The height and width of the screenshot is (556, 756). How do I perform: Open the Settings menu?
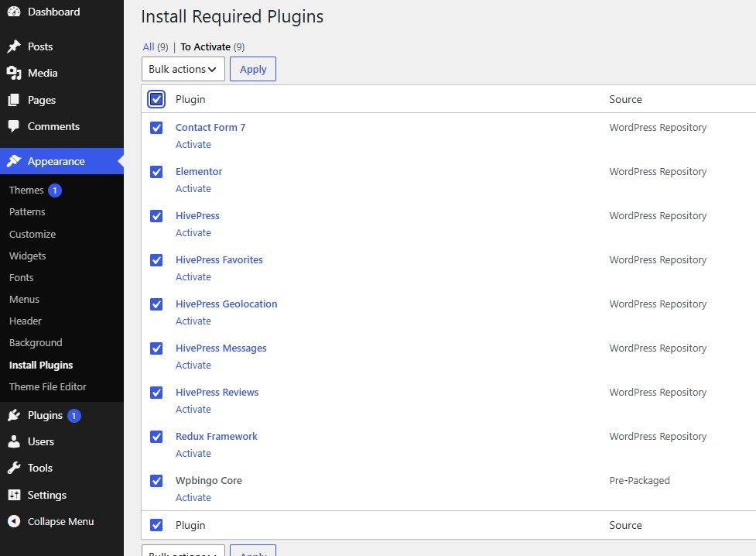pos(62,495)
